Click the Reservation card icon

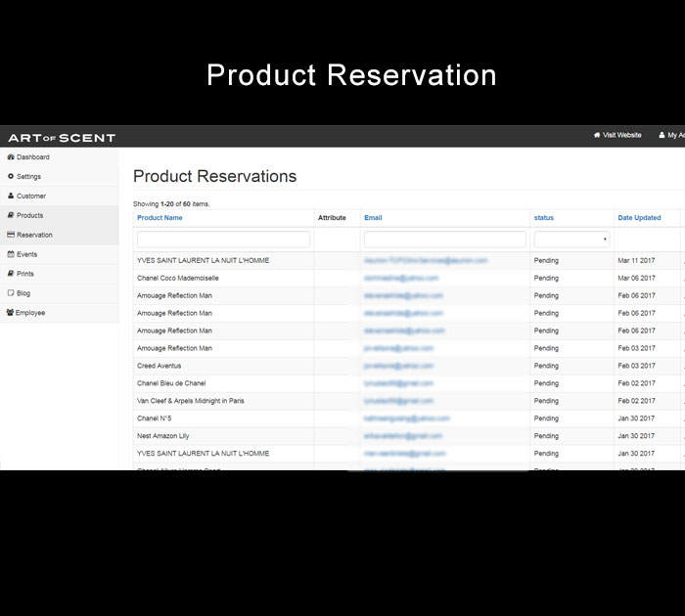click(x=11, y=235)
